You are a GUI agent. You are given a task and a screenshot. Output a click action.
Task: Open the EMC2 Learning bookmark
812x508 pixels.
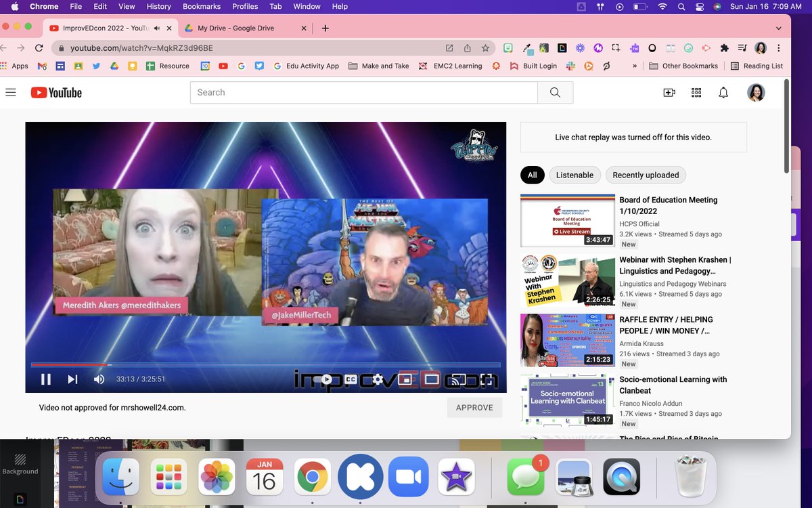450,66
